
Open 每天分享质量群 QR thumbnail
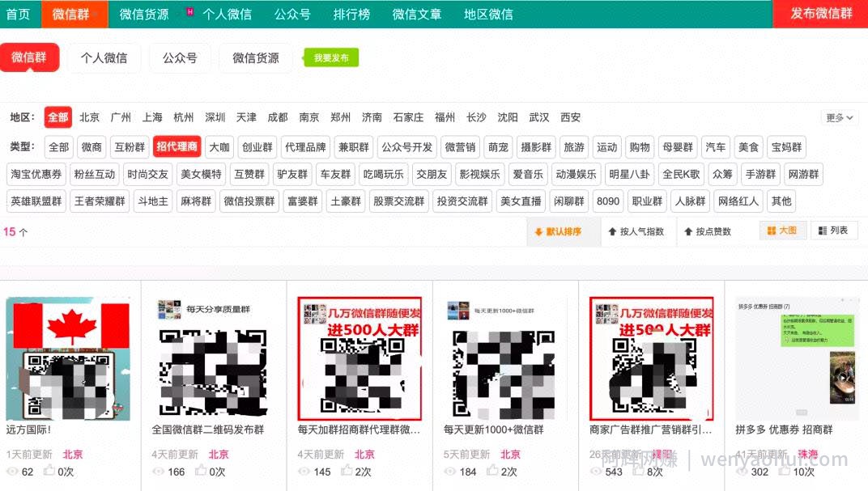(x=214, y=358)
